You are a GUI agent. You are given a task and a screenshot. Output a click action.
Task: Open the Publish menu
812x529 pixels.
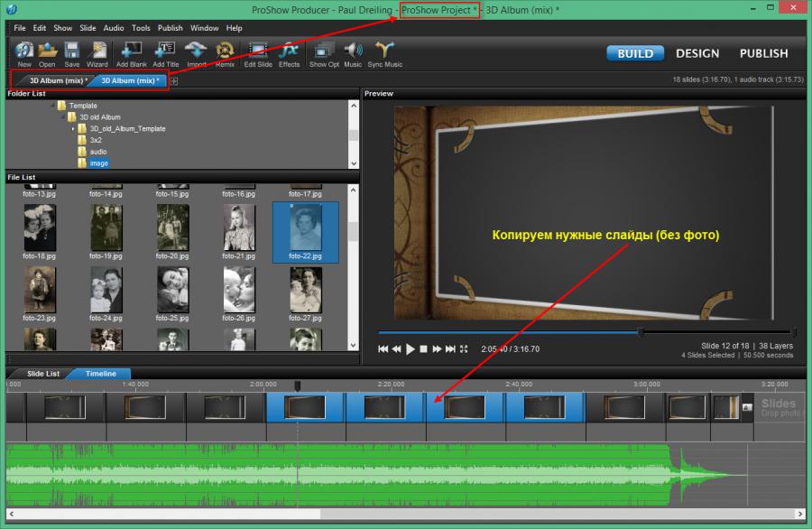click(171, 28)
